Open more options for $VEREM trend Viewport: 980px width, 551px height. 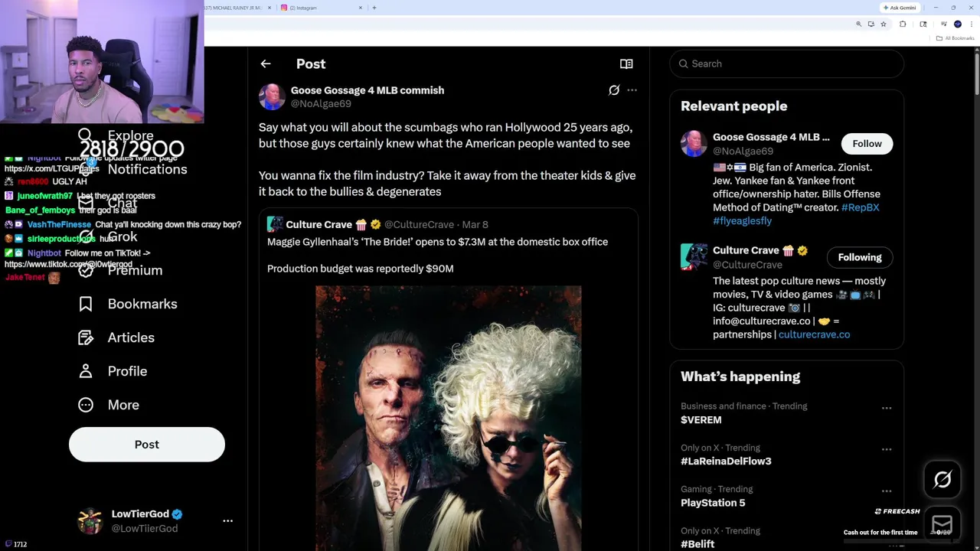pyautogui.click(x=887, y=408)
